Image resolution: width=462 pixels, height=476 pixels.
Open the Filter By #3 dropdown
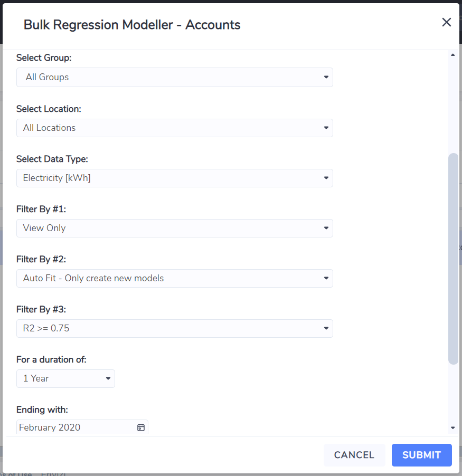[x=175, y=328]
